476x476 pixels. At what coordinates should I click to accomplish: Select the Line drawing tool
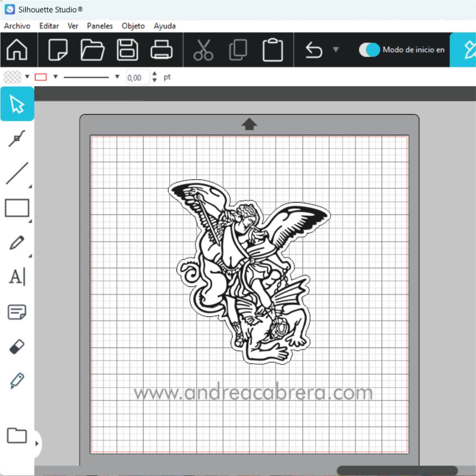pos(17,173)
